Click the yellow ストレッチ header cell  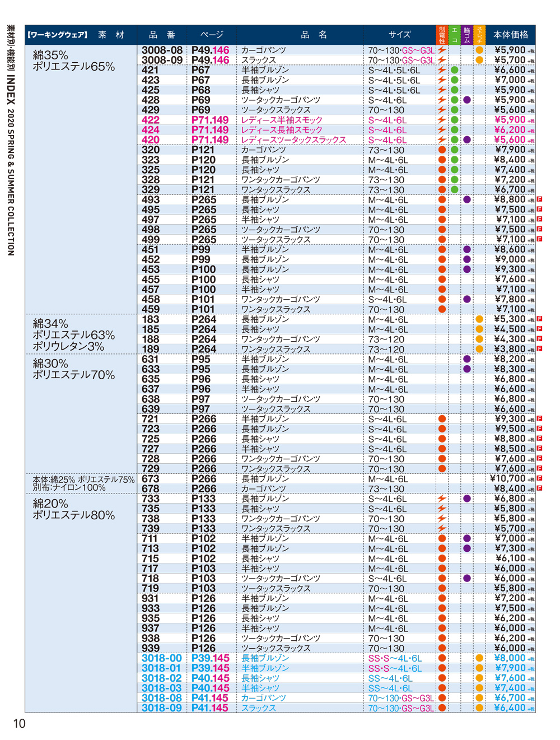coord(479,35)
